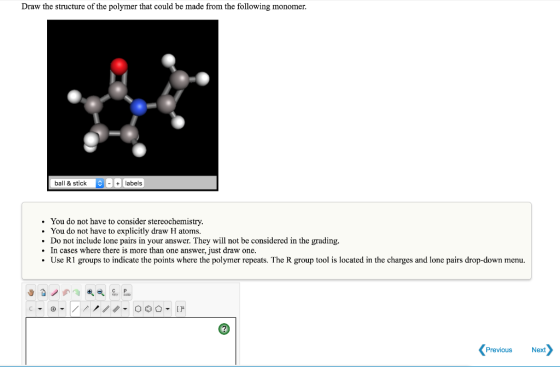
Task: Click the lock/clear canvas tool icon
Action: coord(42,292)
